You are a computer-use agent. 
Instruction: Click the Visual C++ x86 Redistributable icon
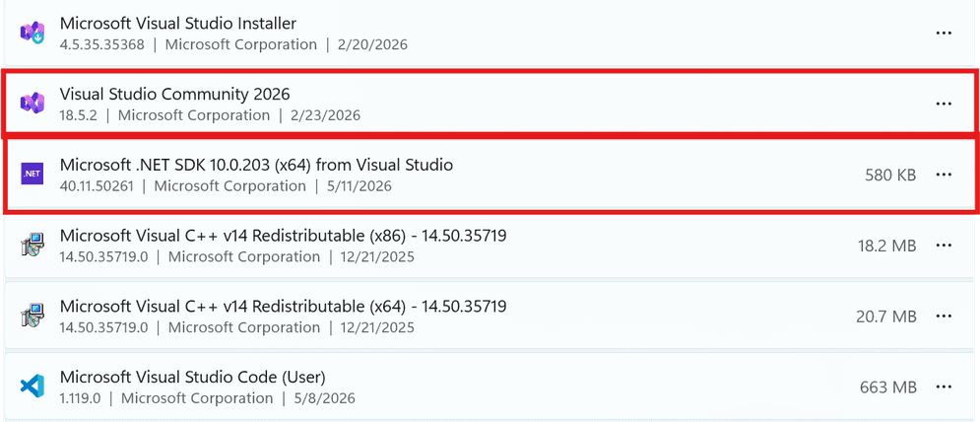(32, 246)
